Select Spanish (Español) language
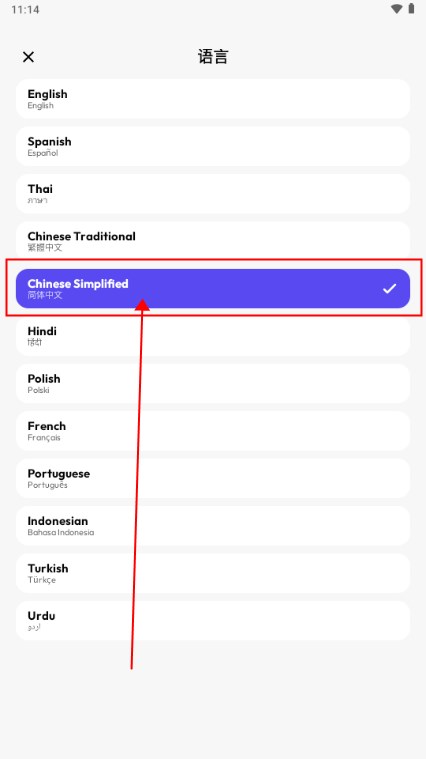This screenshot has height=759, width=426. (x=213, y=146)
